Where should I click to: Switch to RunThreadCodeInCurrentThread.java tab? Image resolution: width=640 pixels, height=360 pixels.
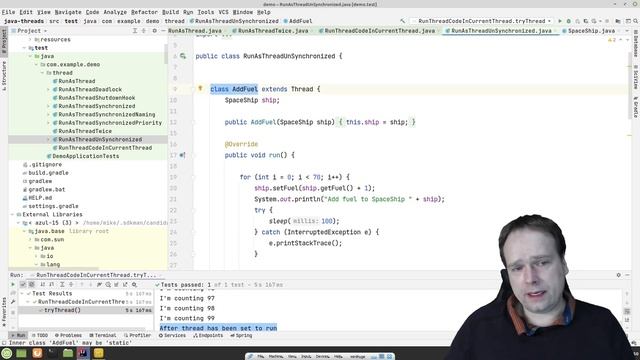click(x=379, y=31)
